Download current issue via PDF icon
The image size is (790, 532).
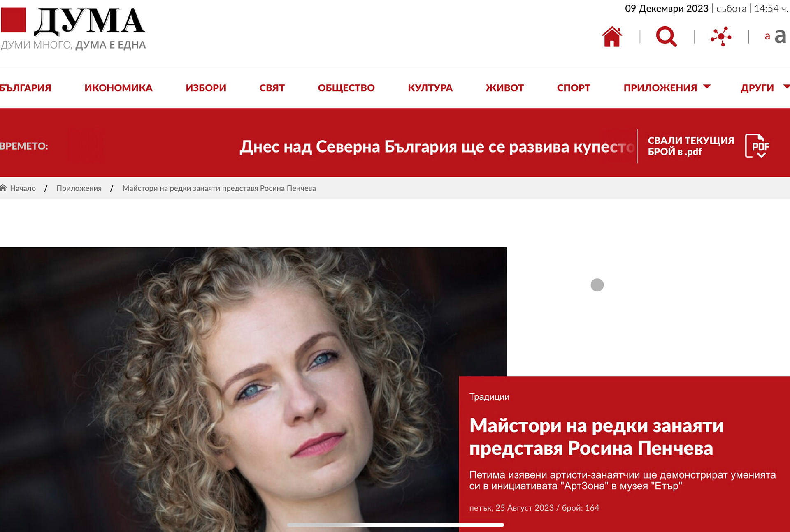click(x=757, y=146)
